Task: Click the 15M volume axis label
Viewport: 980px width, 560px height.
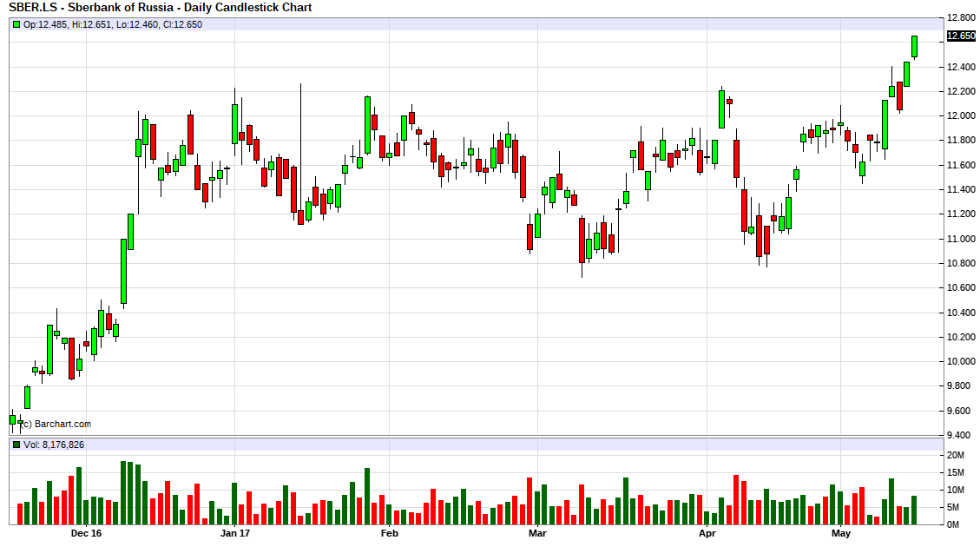Action: coord(956,472)
